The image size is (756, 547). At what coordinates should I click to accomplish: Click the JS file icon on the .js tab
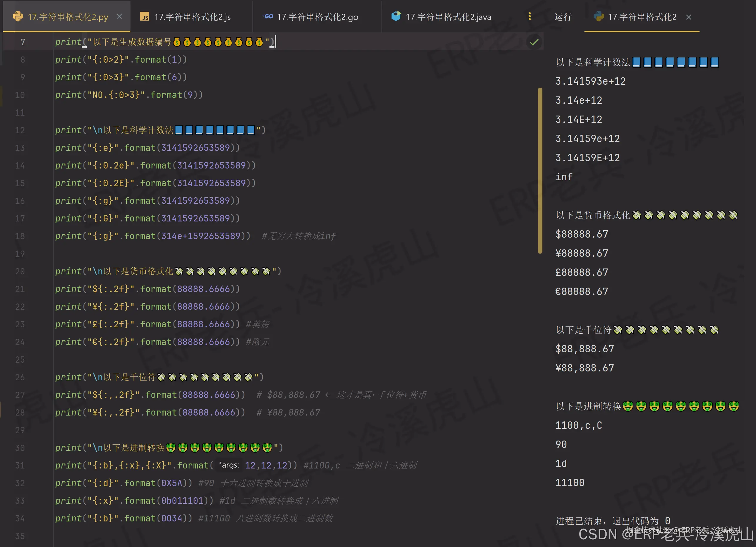(144, 17)
